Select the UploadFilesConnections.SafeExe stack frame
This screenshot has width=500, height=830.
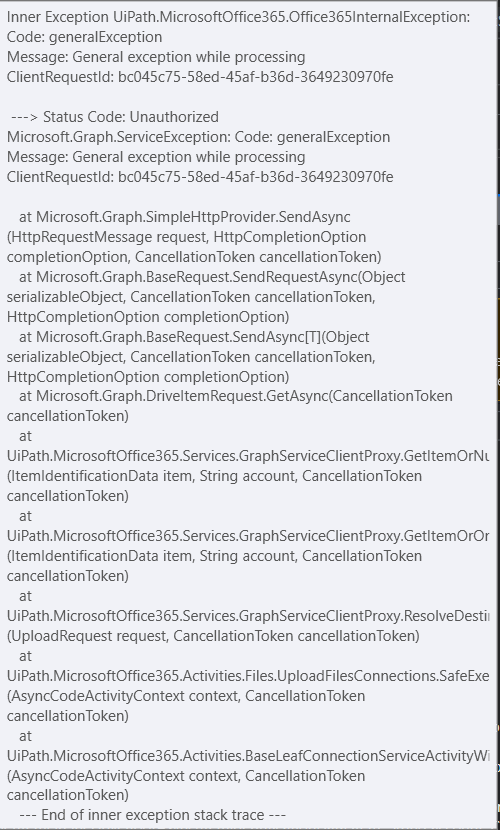248,676
